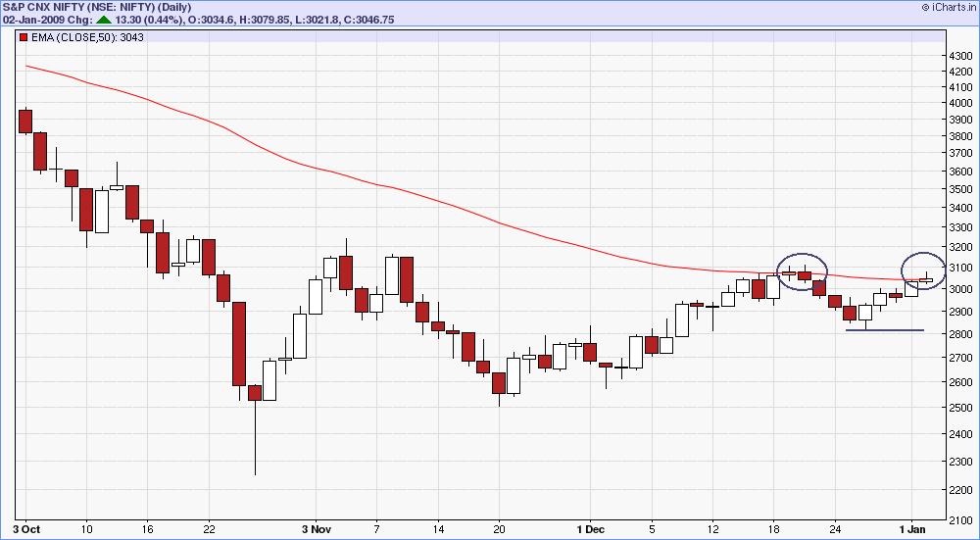Click the 2100 price axis label

coord(960,520)
